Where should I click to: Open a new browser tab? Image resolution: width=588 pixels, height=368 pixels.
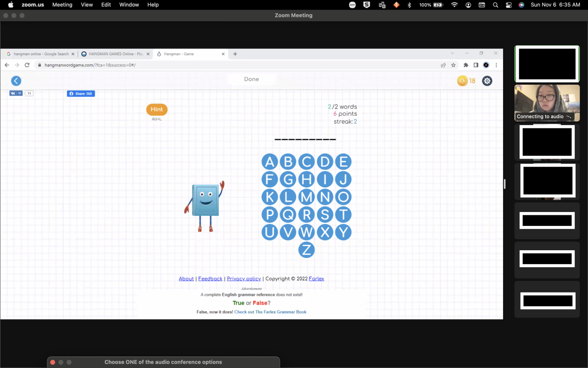[235, 54]
